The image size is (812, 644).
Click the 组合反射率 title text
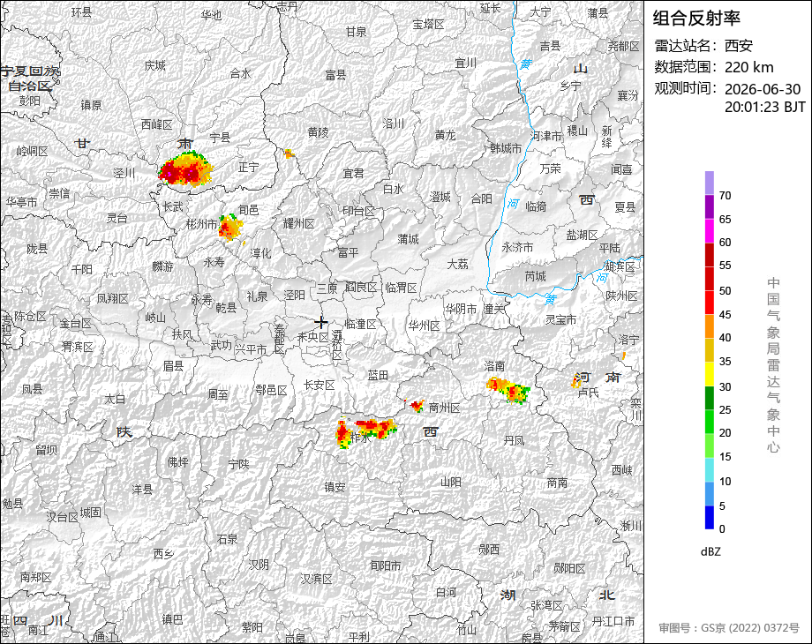tap(696, 19)
